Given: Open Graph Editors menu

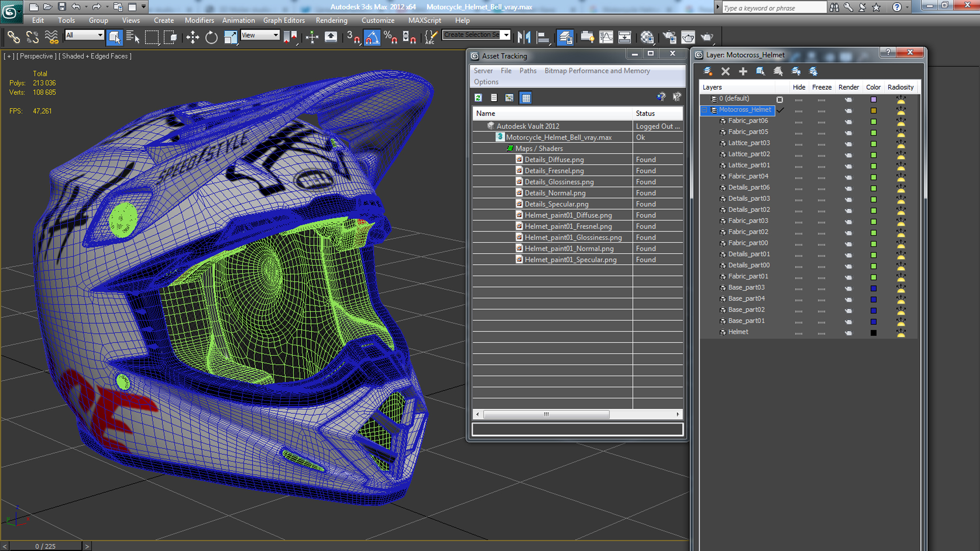Looking at the screenshot, I should (x=284, y=20).
